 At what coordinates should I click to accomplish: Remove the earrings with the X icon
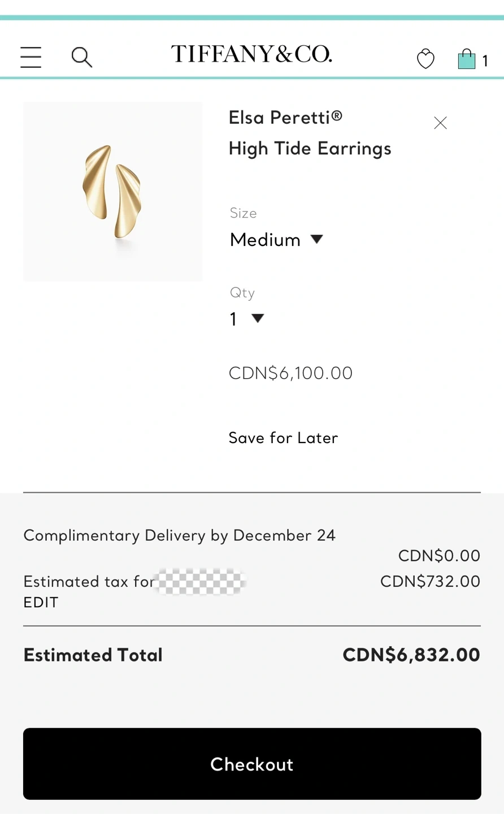coord(440,123)
